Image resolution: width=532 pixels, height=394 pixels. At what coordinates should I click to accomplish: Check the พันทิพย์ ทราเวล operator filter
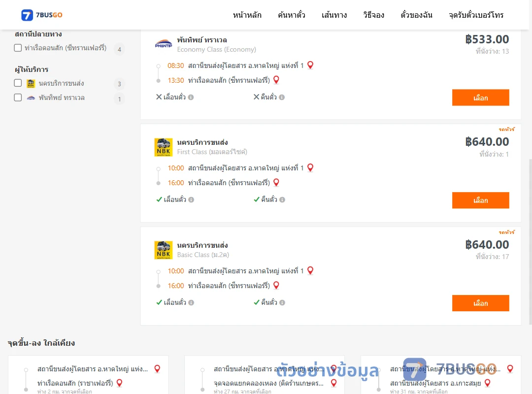[x=18, y=98]
